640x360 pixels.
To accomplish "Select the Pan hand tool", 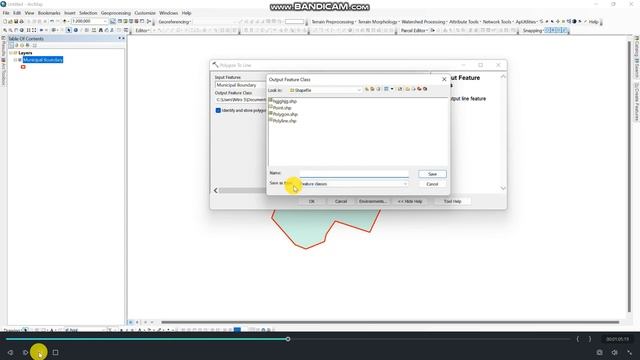I will [16, 30].
